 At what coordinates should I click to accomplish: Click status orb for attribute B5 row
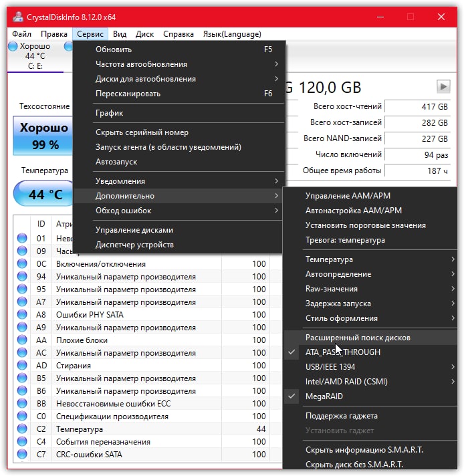tap(22, 378)
